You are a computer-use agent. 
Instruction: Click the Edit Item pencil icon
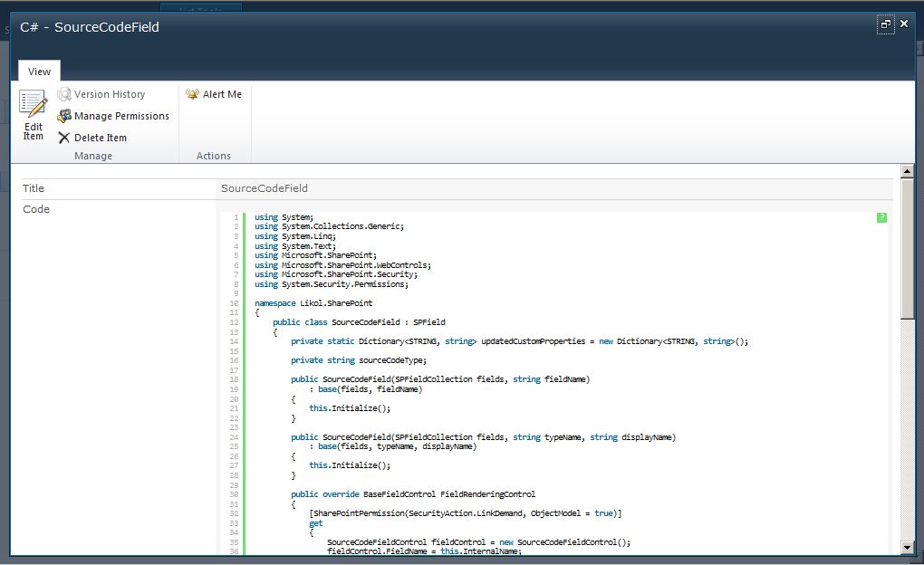click(x=33, y=104)
